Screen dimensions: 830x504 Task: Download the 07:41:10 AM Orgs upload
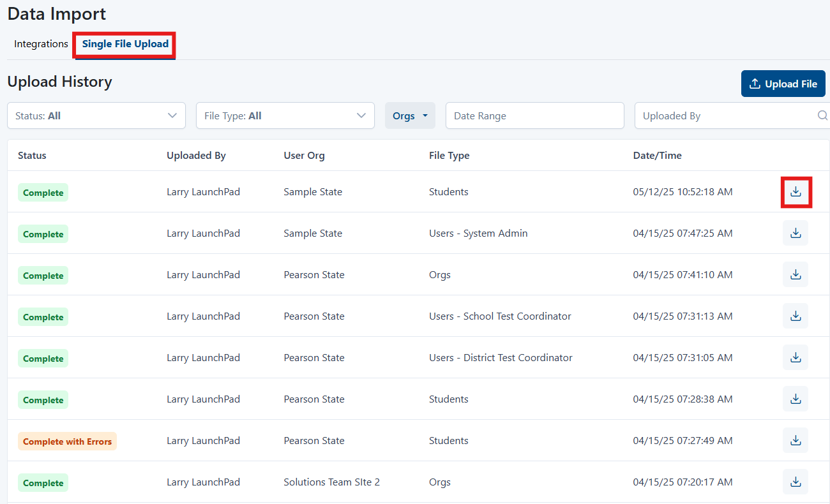pyautogui.click(x=796, y=275)
